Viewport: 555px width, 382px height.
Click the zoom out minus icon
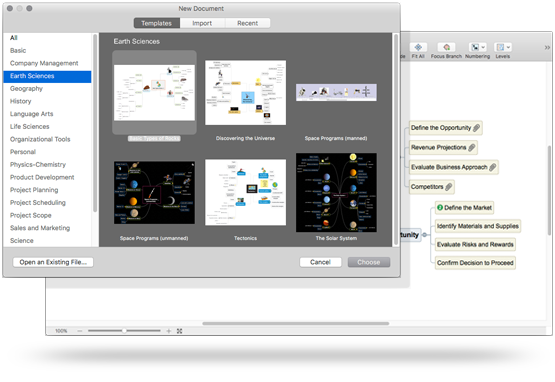[80, 331]
